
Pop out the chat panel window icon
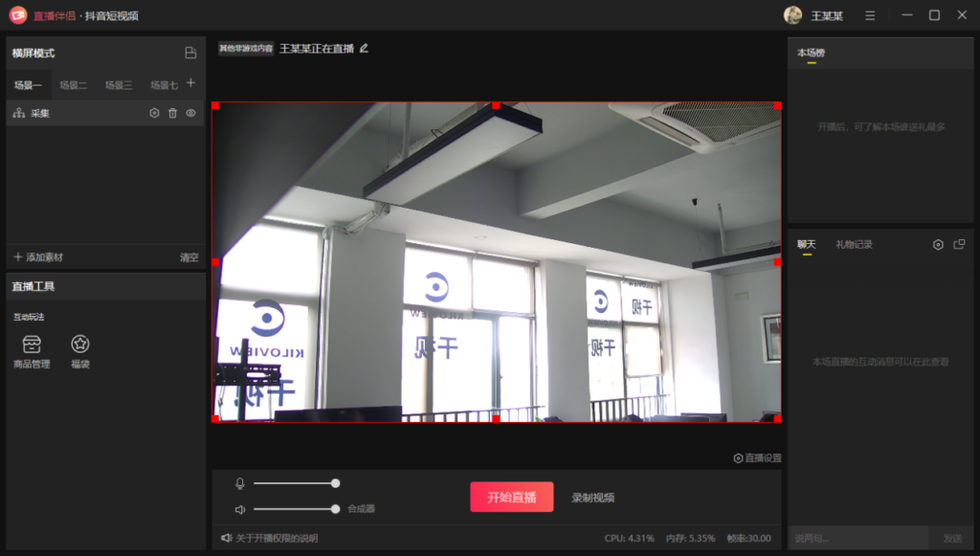coord(959,245)
